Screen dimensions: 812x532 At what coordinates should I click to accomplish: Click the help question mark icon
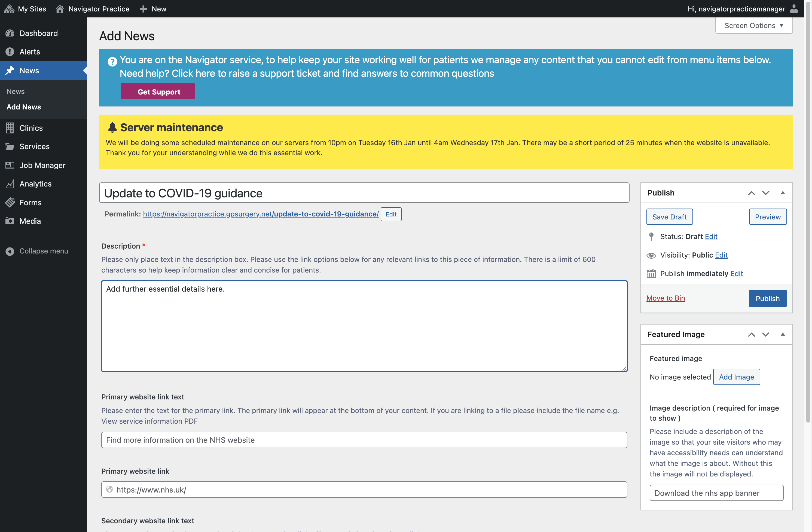[x=112, y=61]
